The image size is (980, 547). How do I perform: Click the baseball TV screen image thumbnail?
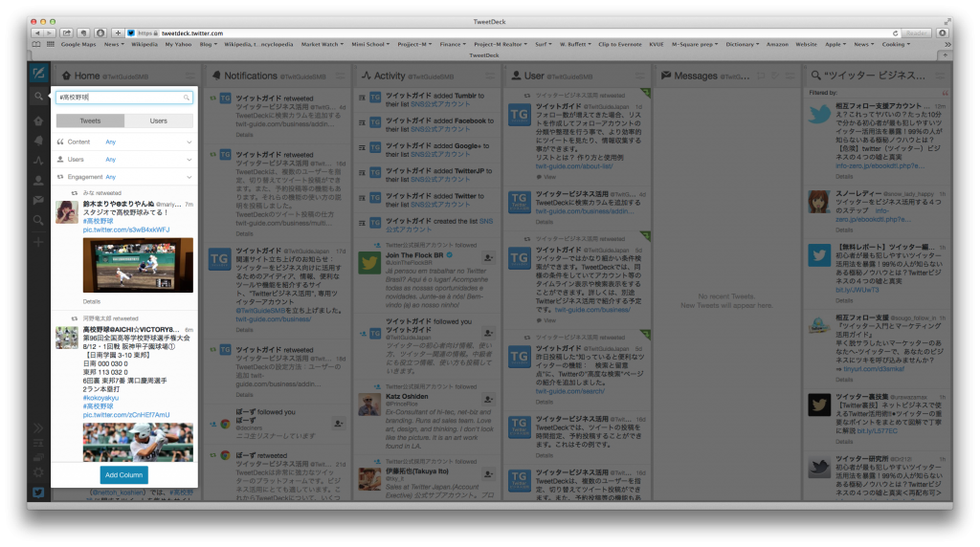click(138, 265)
